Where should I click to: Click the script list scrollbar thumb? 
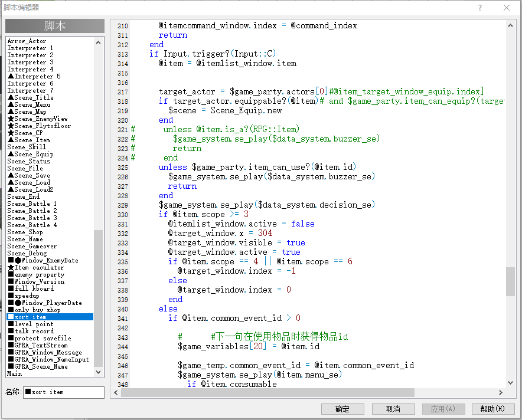(x=98, y=298)
